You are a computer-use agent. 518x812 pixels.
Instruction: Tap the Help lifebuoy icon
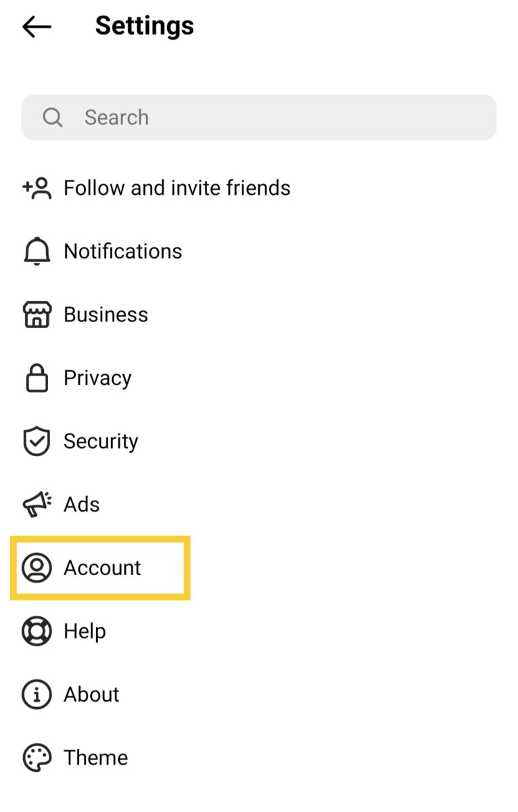[x=37, y=631]
